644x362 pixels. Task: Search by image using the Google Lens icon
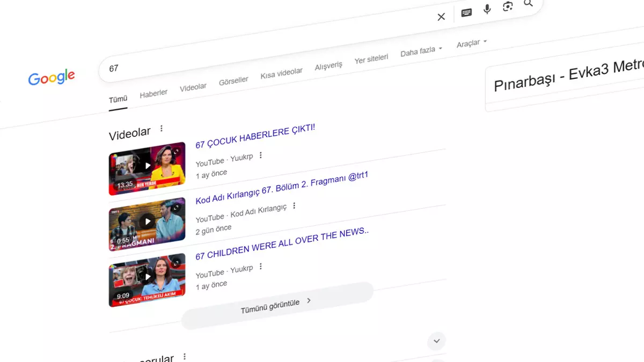coord(508,6)
